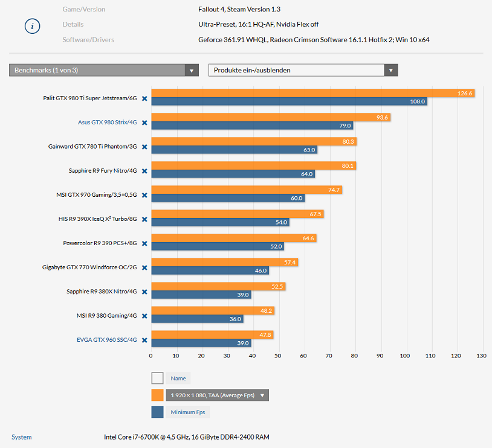Remove Gigabyte GTX 770 Windforce OC entry

(x=144, y=267)
